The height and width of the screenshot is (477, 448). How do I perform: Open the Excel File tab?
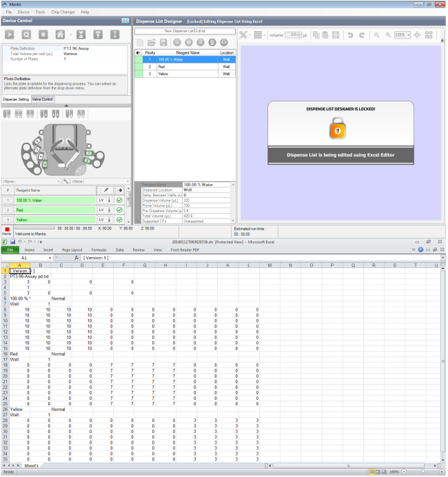(x=10, y=250)
